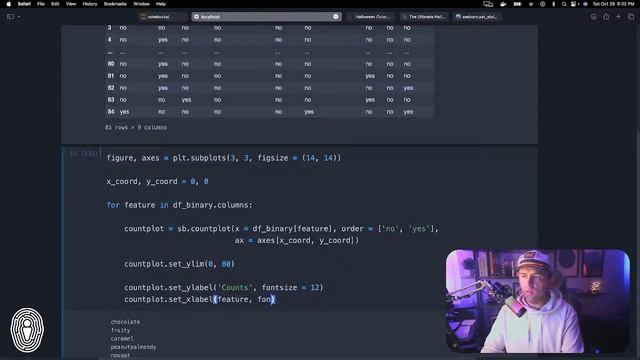Click the cell prompt label
Image resolution: width=640 pixels, height=360 pixels.
point(84,153)
